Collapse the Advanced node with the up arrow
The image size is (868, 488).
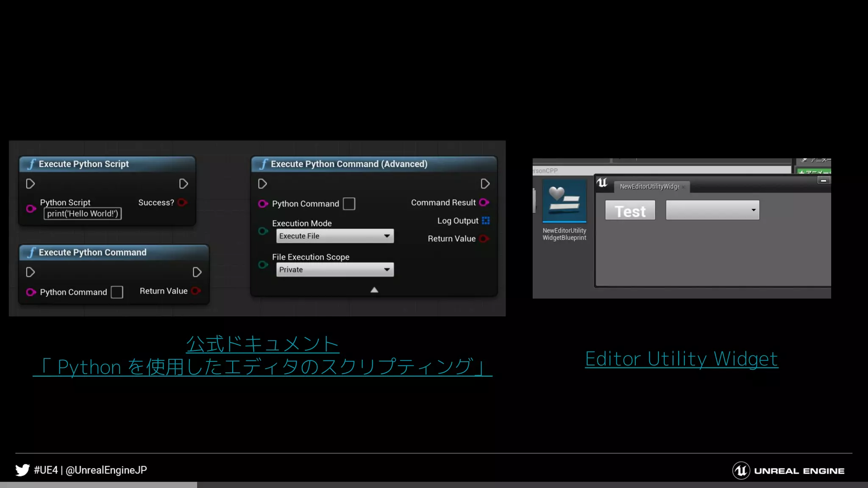click(374, 290)
